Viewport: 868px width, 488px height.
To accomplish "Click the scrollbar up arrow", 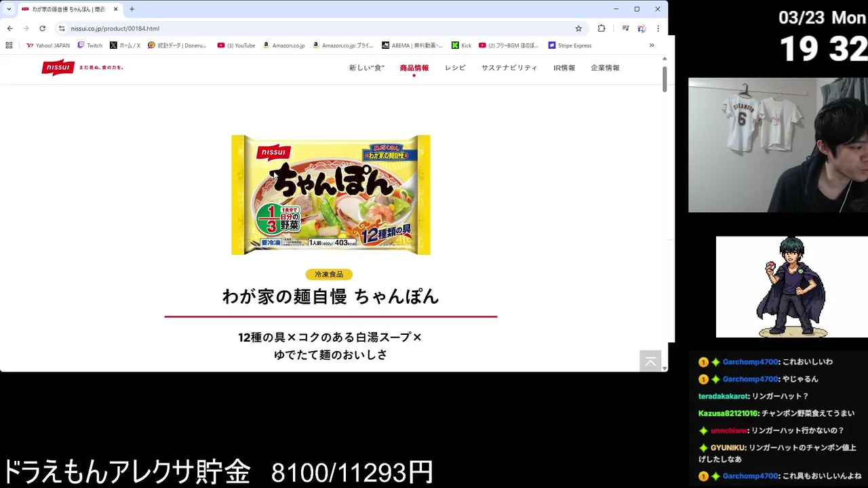I will tap(665, 58).
